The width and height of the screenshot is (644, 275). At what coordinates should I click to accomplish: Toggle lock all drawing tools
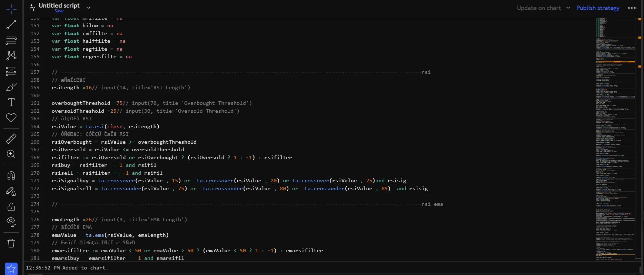11,207
